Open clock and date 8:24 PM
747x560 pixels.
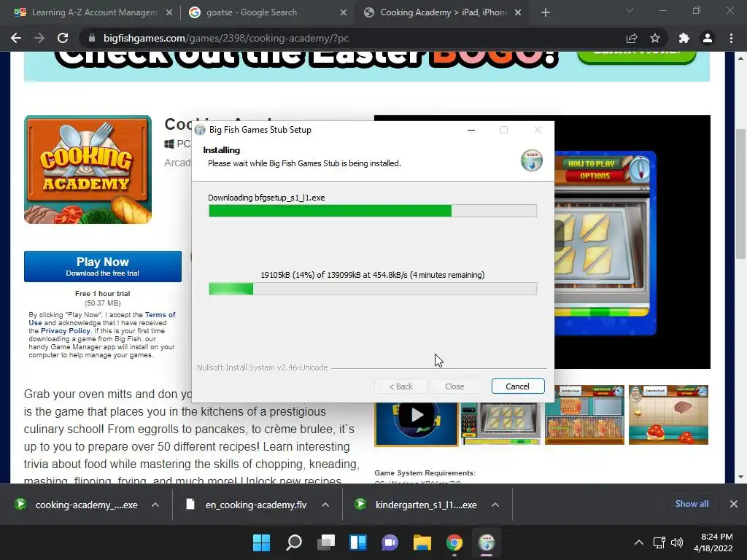713,542
